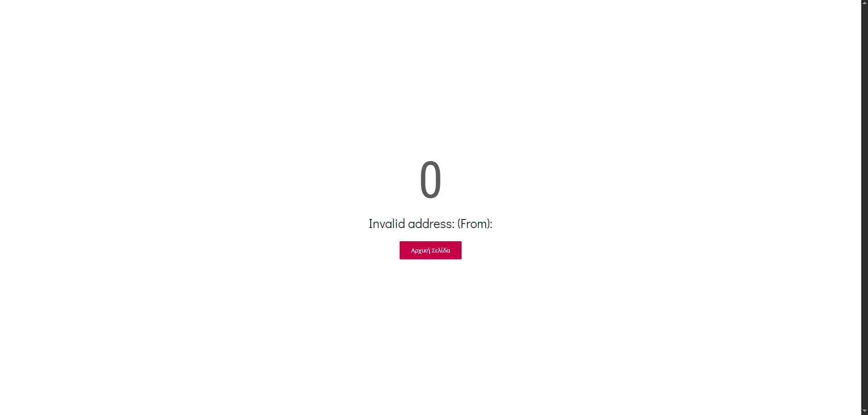Screen dimensions: 868x415
Task: Click the scrollbar down arrow
Action: tap(864, 411)
